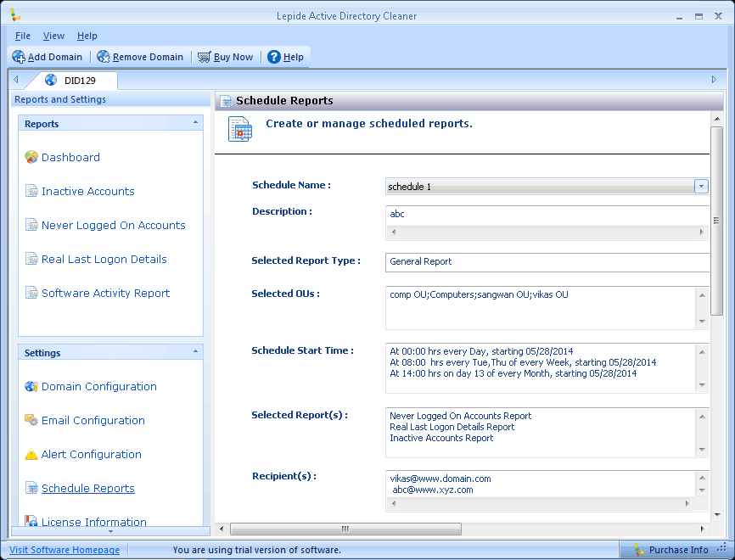The width and height of the screenshot is (735, 560).
Task: Open Never Logged On Accounts link
Action: click(114, 225)
